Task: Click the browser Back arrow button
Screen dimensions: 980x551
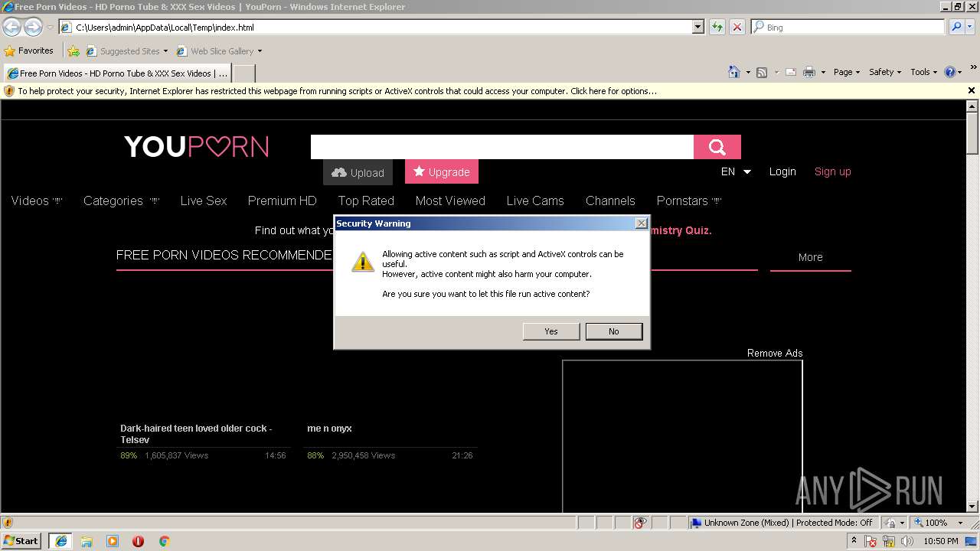Action: pyautogui.click(x=12, y=27)
